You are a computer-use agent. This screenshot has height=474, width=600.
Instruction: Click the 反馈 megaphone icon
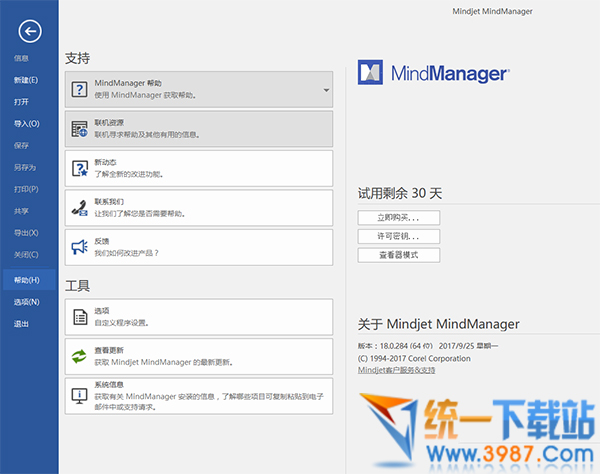(x=80, y=246)
